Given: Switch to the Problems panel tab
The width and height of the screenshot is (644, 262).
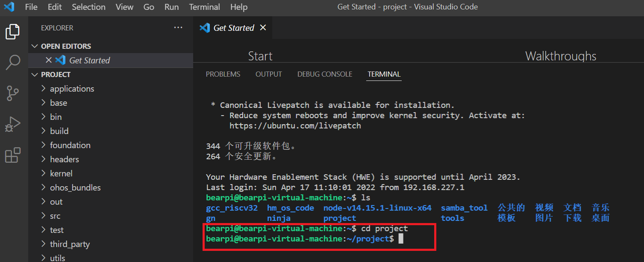Looking at the screenshot, I should coord(223,74).
